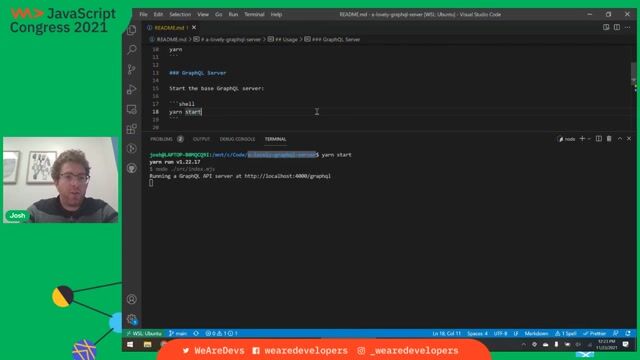
Task: Open File Explorer from the taskbar
Action: coord(147,345)
